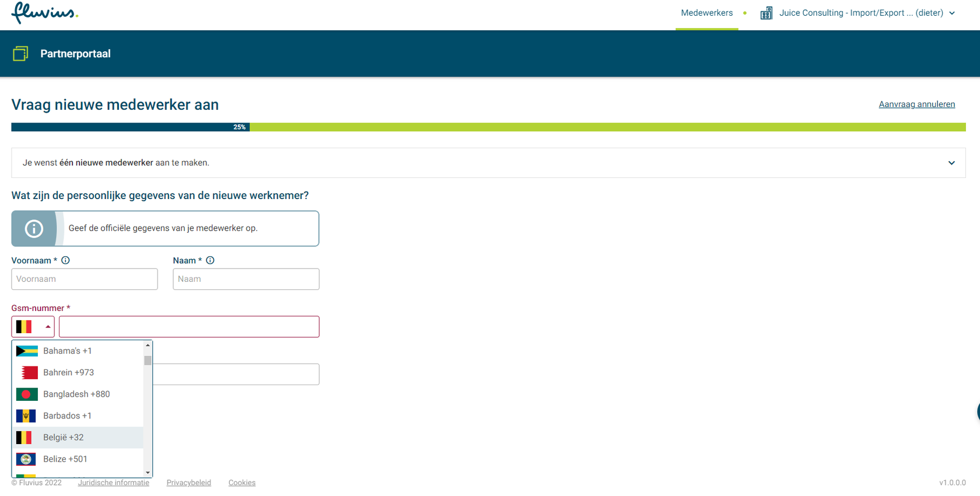
Task: Click the company building icon in header
Action: point(766,13)
